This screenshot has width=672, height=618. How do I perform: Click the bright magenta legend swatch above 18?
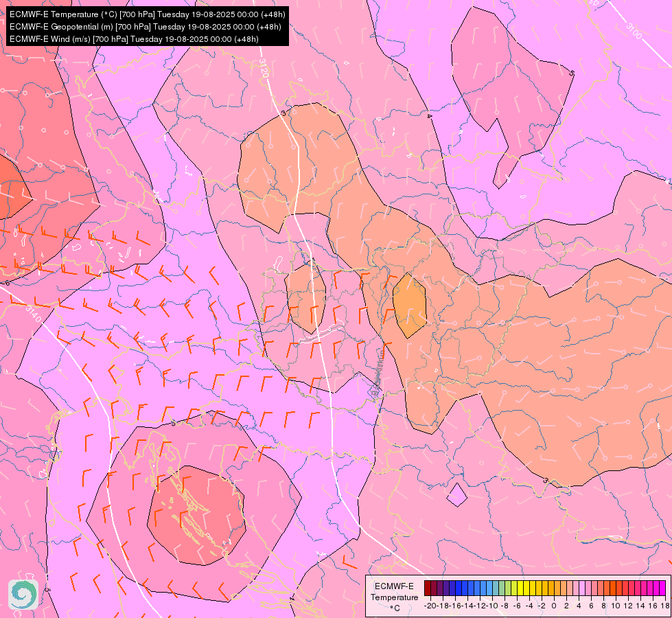[x=662, y=588]
